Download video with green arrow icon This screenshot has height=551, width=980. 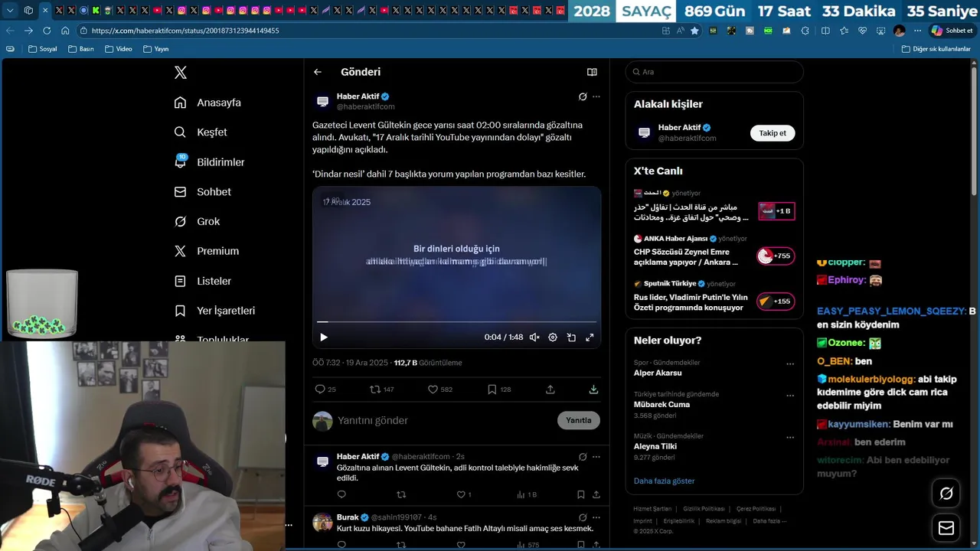593,390
